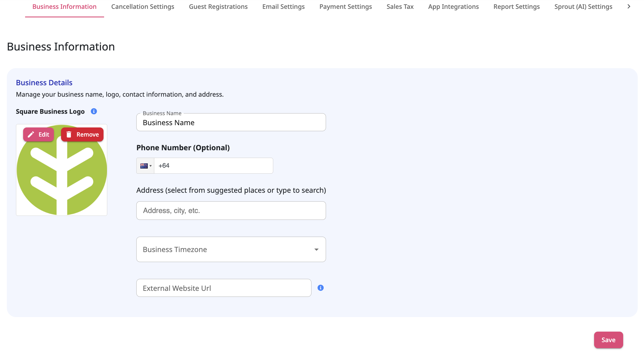The image size is (644, 353).
Task: Click the tabs scroll-right chevron
Action: coord(629,7)
